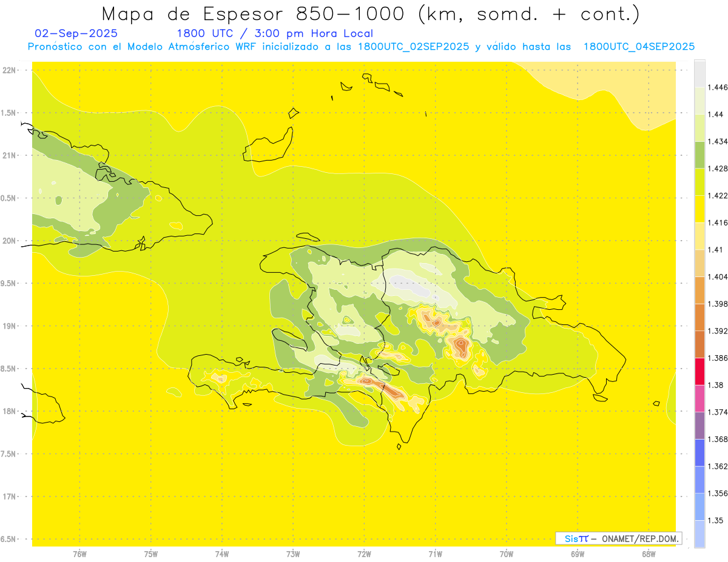Image resolution: width=728 pixels, height=562 pixels.
Task: Click the colorbar value '1.434'
Action: (x=717, y=141)
